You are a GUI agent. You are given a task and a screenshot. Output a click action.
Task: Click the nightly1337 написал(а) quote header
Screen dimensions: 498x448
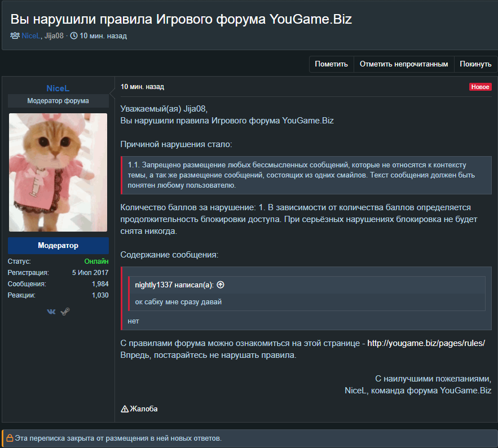point(174,285)
